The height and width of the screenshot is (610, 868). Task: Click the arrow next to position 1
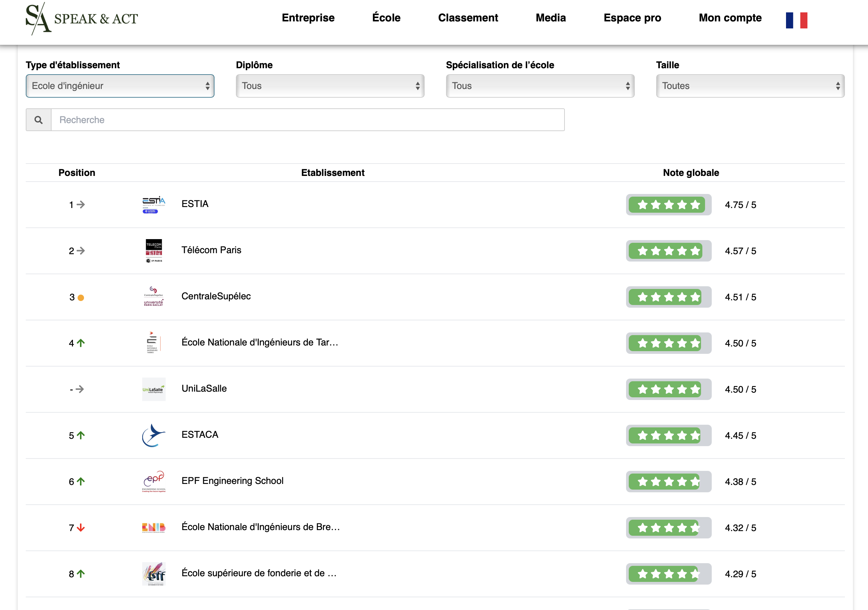tap(81, 204)
